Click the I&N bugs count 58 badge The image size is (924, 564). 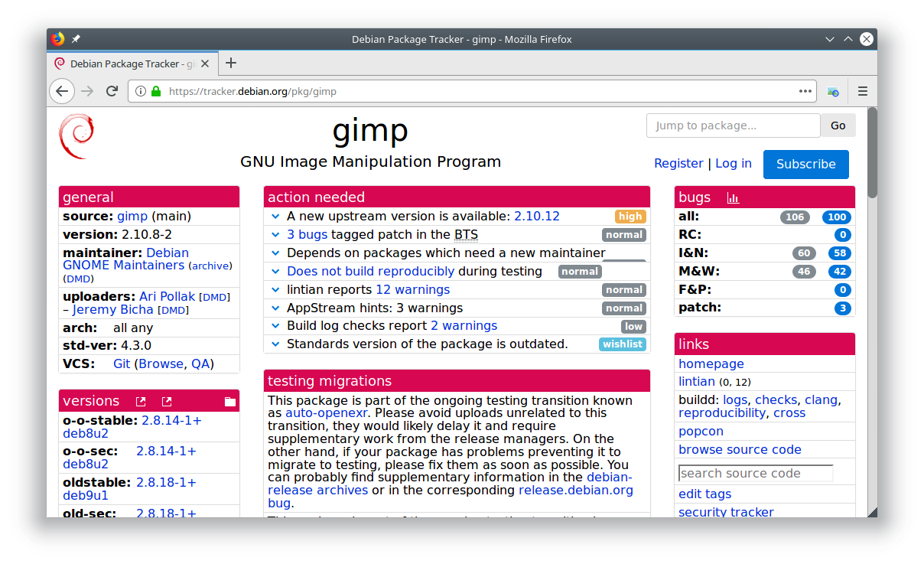click(840, 253)
